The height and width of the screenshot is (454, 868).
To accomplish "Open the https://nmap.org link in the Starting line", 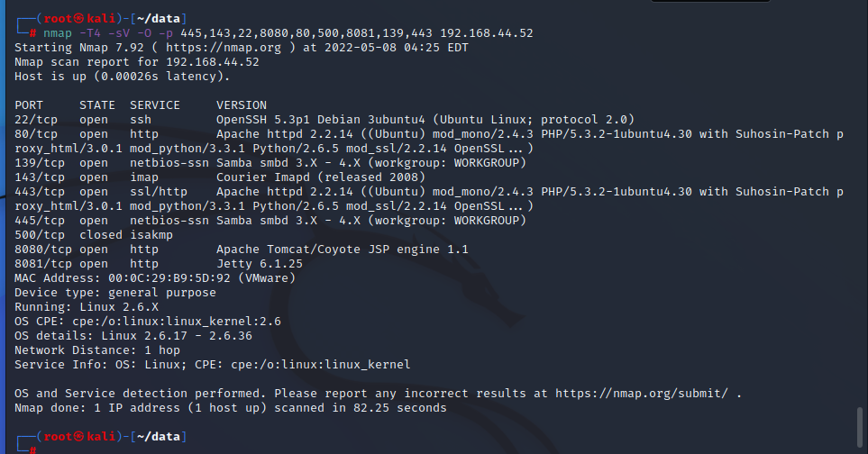I will coord(234,47).
